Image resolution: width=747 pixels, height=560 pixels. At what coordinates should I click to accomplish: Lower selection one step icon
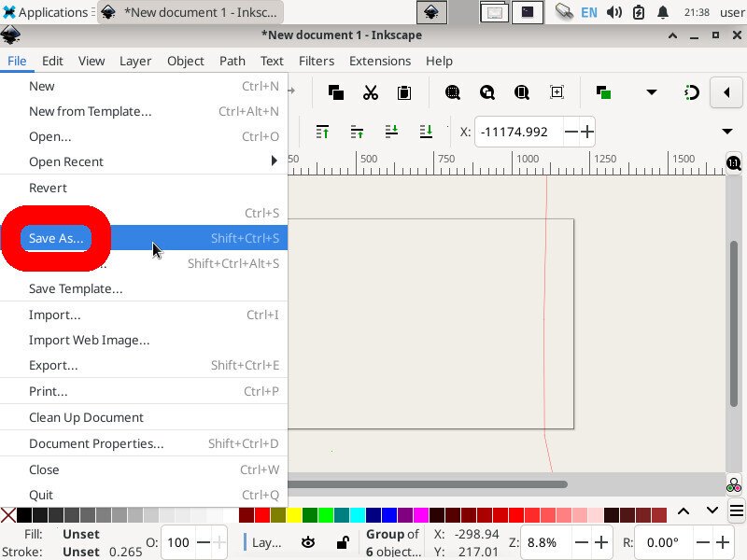tap(391, 132)
